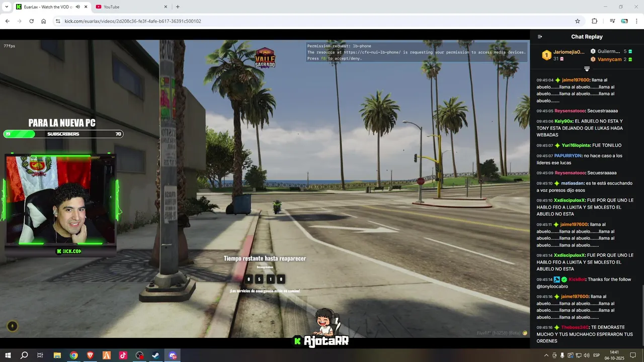Click timestamp 09:45:10 next to XxdiscipuloxX
Screen dimensions: 644x362
pyautogui.click(x=545, y=200)
